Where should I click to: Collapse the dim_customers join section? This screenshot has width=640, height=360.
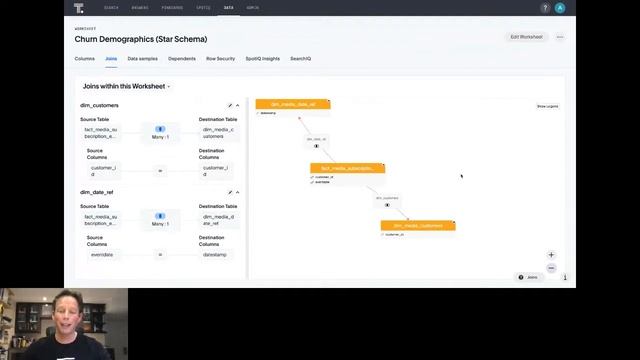(x=238, y=106)
